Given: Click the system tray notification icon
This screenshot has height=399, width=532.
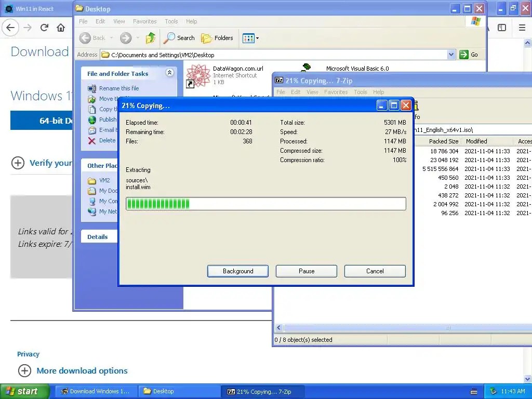Looking at the screenshot, I should 494,391.
